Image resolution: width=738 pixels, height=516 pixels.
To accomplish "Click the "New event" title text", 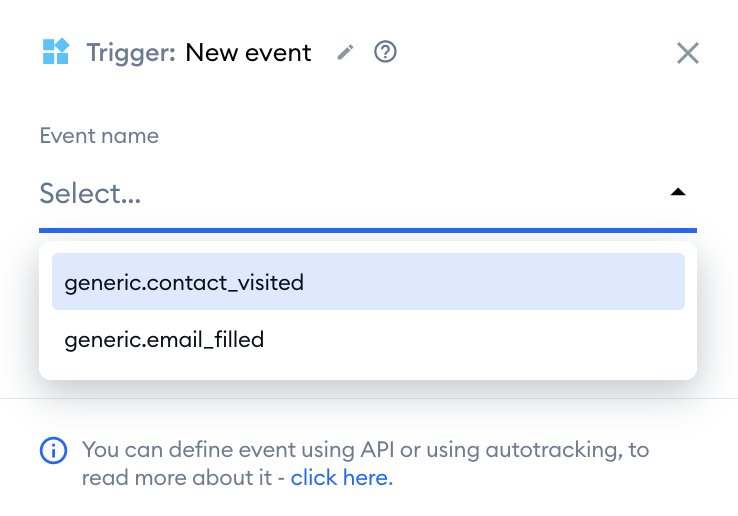I will pos(248,52).
